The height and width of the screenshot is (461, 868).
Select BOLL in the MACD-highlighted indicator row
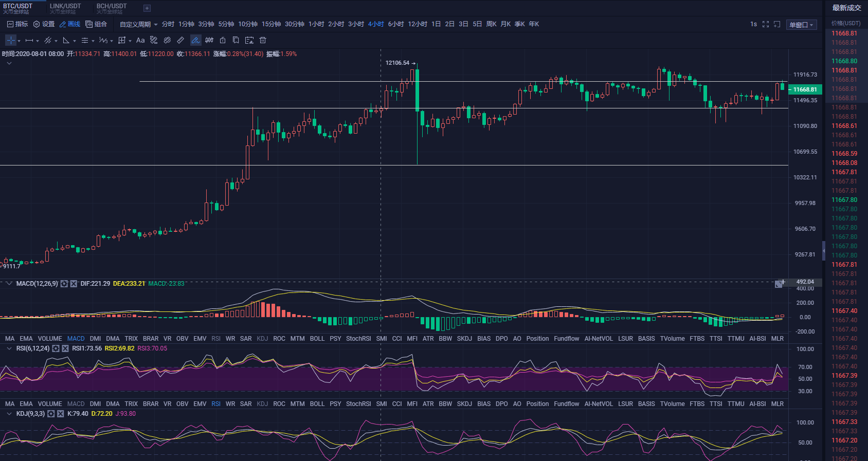[x=317, y=339]
